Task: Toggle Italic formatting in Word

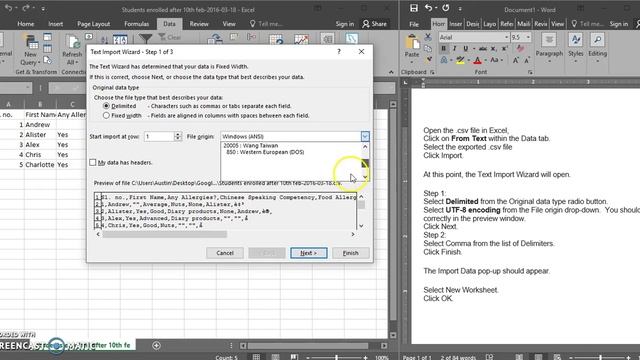Action: (x=454, y=49)
